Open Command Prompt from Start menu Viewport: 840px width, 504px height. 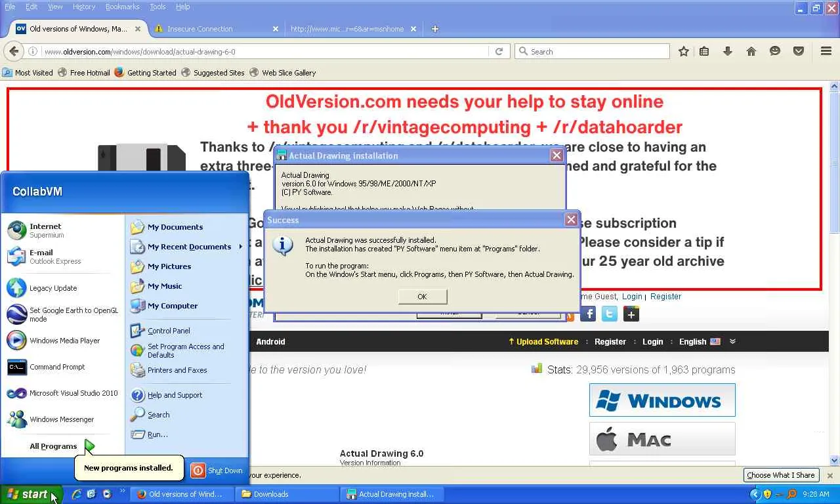click(62, 367)
